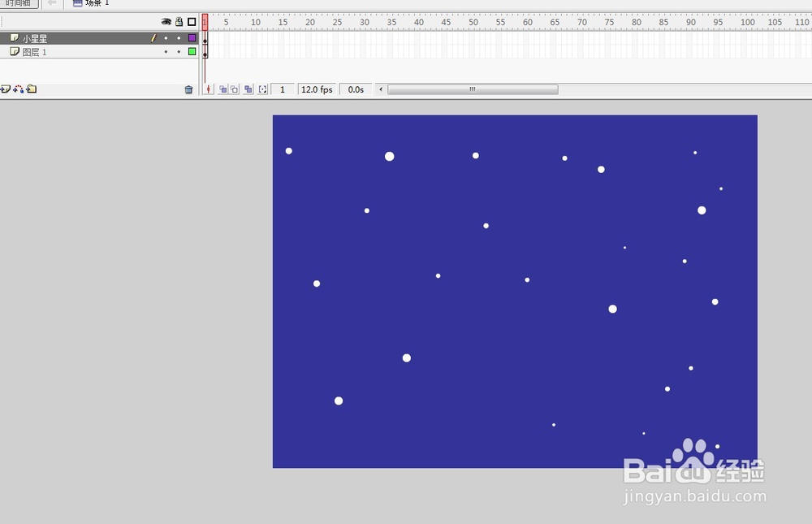
Task: Click the 图层 1 layer page icon
Action: tap(15, 51)
